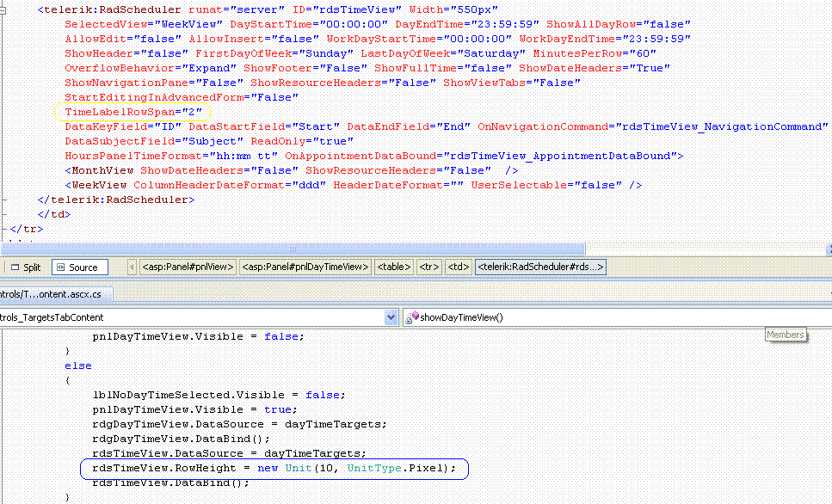Open the ontent.ascx.cs file tab
The image size is (832, 504).
click(x=56, y=294)
